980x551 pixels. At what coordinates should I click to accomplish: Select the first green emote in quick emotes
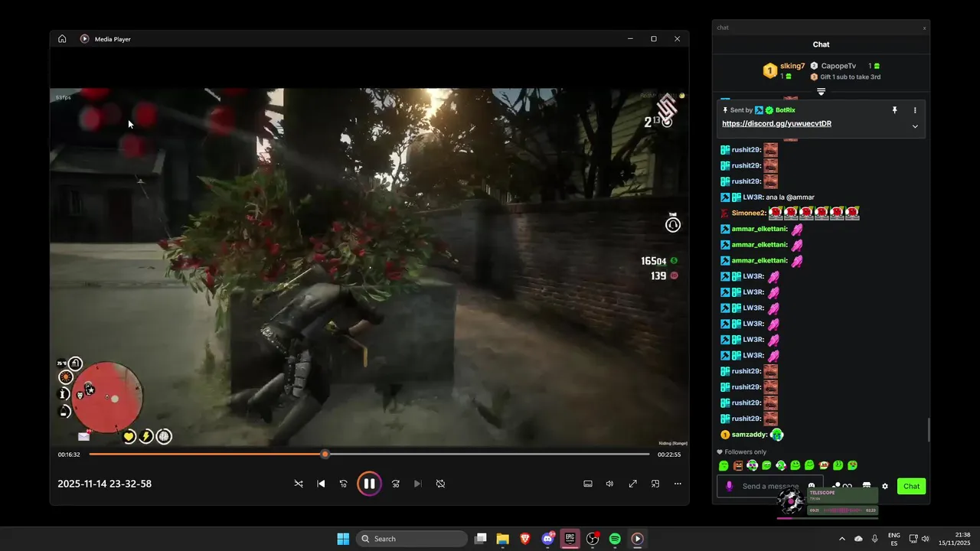[x=724, y=465]
